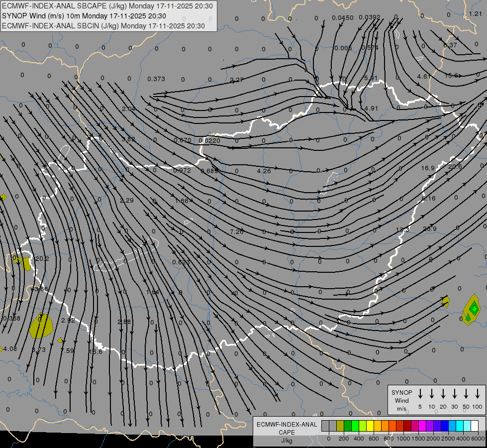Click the 100 m/s wind arrow in legend
The width and height of the screenshot is (487, 448).
click(x=478, y=394)
